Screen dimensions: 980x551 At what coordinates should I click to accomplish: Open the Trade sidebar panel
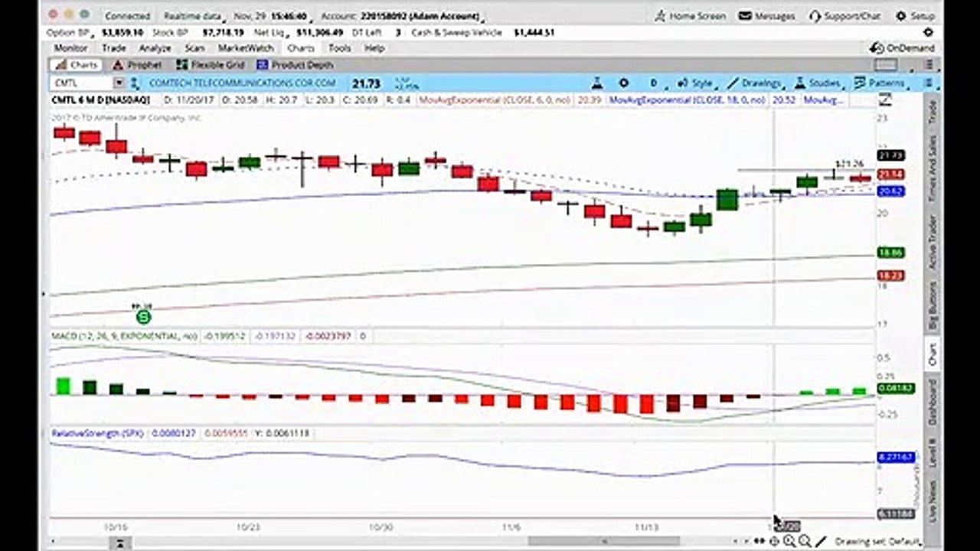[x=933, y=113]
